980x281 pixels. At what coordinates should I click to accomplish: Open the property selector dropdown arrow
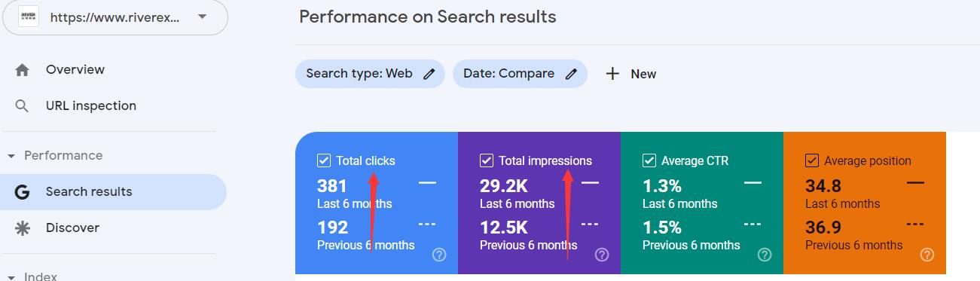(x=202, y=17)
